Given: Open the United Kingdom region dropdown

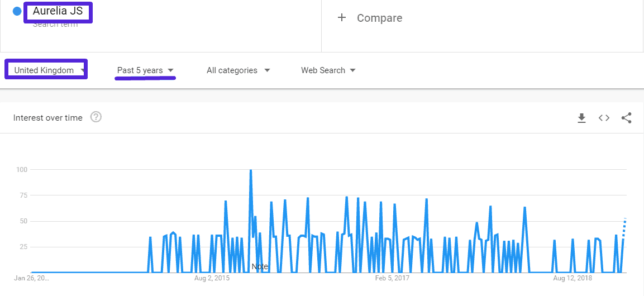Looking at the screenshot, I should point(46,70).
